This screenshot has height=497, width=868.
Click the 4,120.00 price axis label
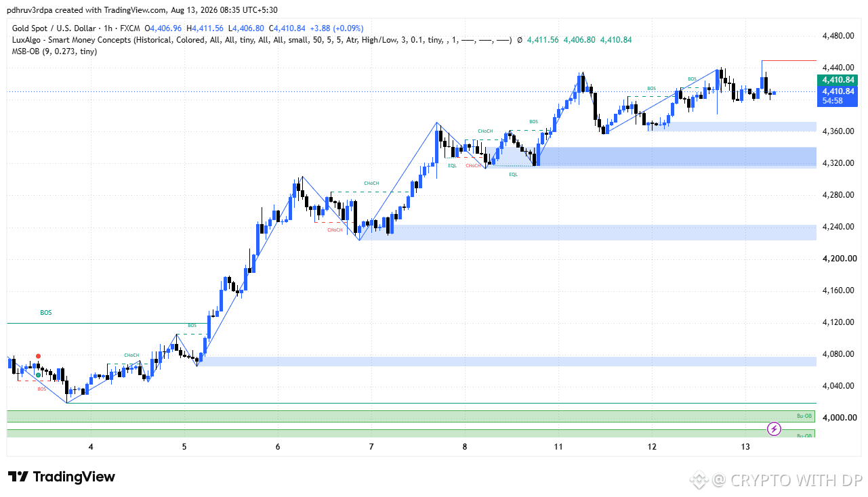[838, 322]
